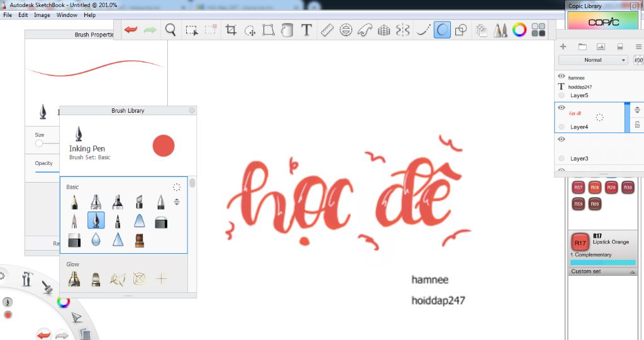This screenshot has width=644, height=340.
Task: Open the Basic brush set radial menu
Action: (177, 187)
